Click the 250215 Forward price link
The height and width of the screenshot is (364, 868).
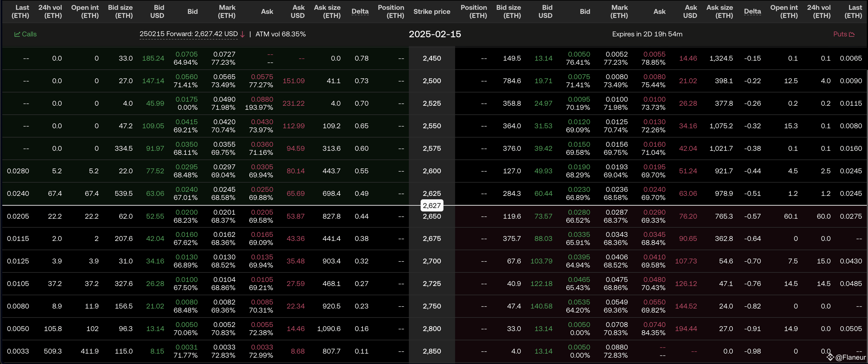[x=188, y=34]
